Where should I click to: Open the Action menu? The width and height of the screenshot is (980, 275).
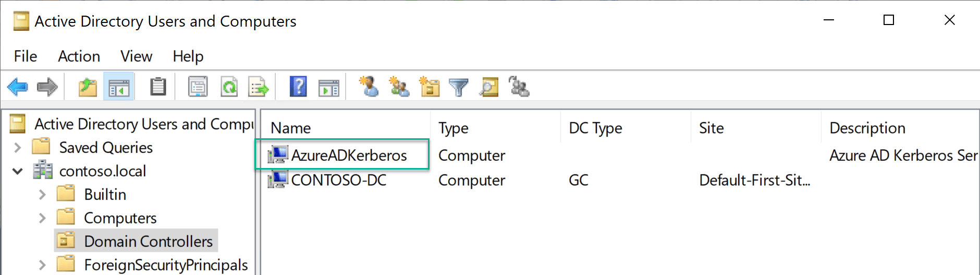tap(79, 56)
